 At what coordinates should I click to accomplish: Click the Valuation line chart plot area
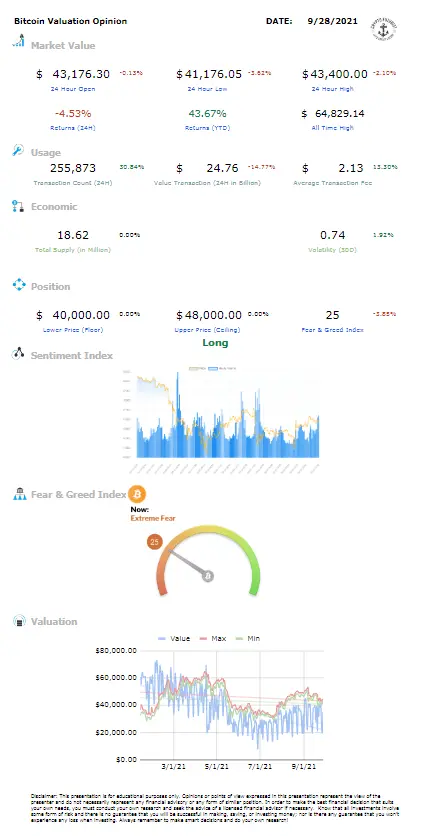(x=231, y=705)
